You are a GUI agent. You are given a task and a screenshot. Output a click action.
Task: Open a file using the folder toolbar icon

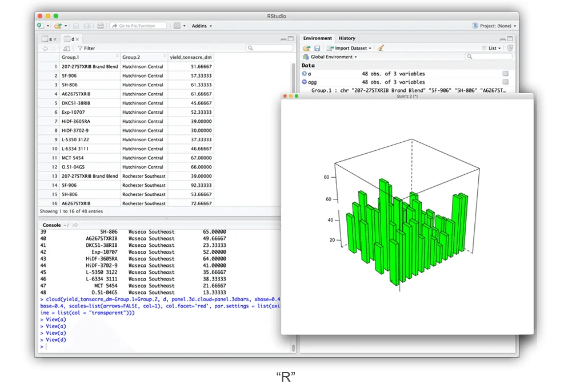pyautogui.click(x=57, y=26)
